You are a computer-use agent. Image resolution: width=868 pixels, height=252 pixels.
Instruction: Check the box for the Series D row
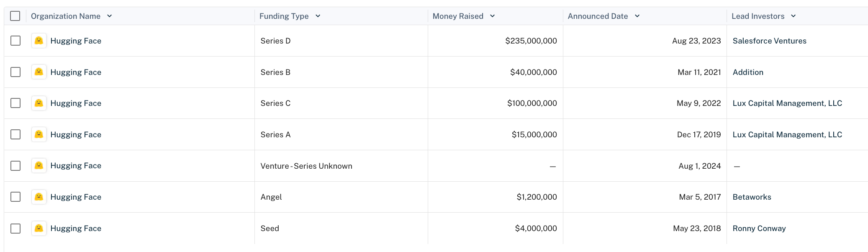(15, 41)
